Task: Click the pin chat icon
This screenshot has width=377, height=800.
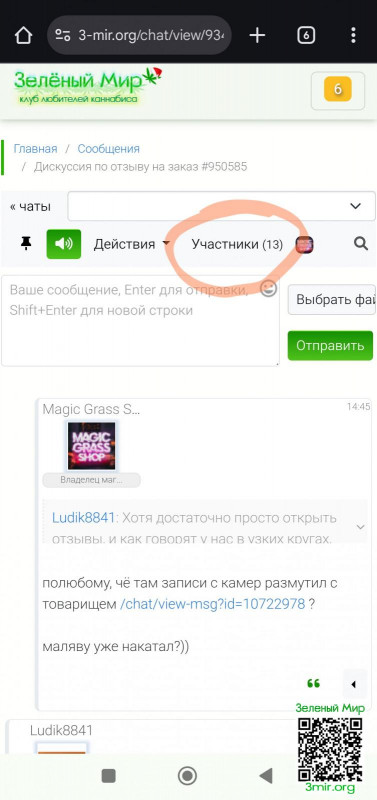Action: [x=26, y=244]
